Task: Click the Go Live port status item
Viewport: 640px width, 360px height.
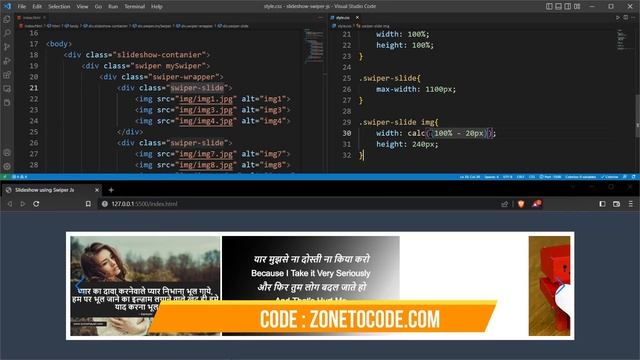Action: (x=550, y=177)
